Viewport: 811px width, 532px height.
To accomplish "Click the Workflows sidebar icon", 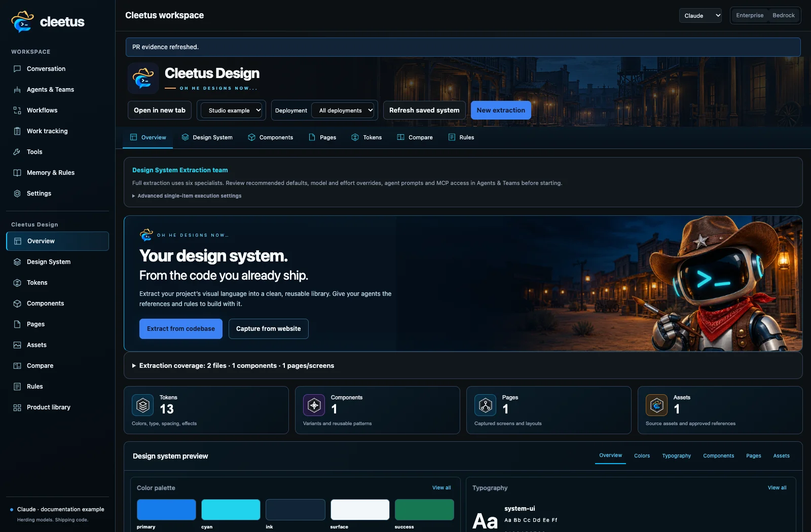I will tap(17, 110).
